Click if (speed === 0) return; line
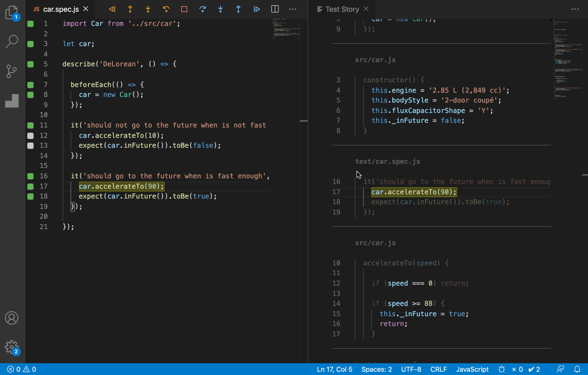 coord(420,283)
